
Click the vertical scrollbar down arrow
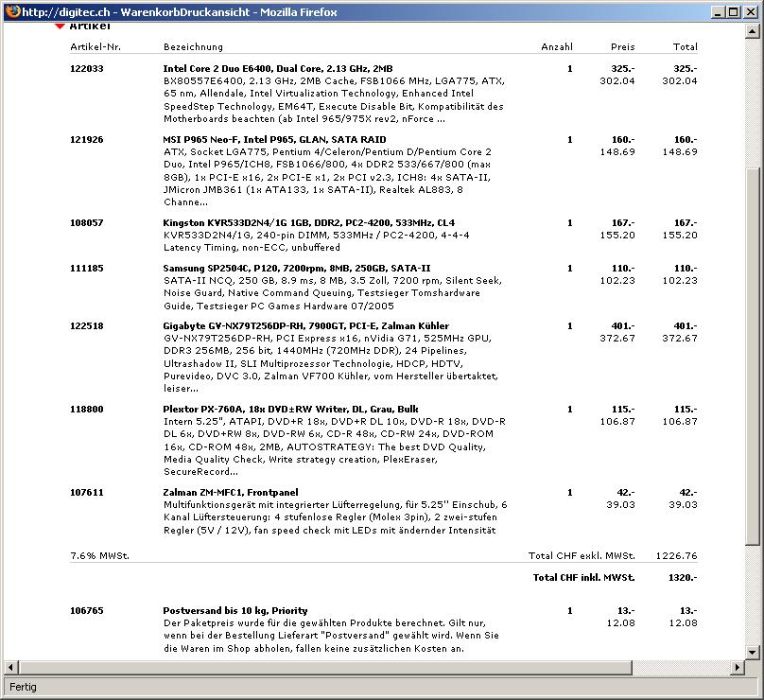click(x=753, y=653)
